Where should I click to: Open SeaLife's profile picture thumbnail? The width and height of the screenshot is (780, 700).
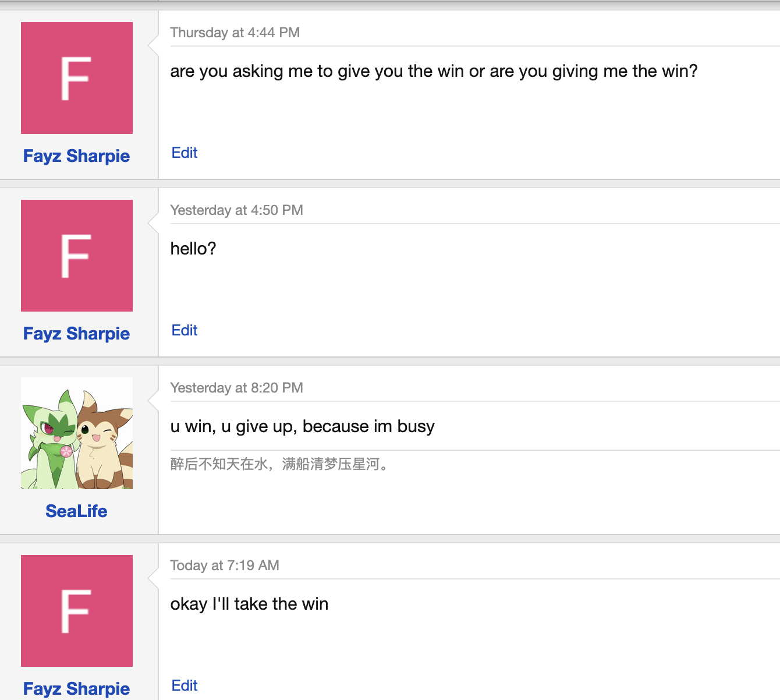pyautogui.click(x=76, y=433)
